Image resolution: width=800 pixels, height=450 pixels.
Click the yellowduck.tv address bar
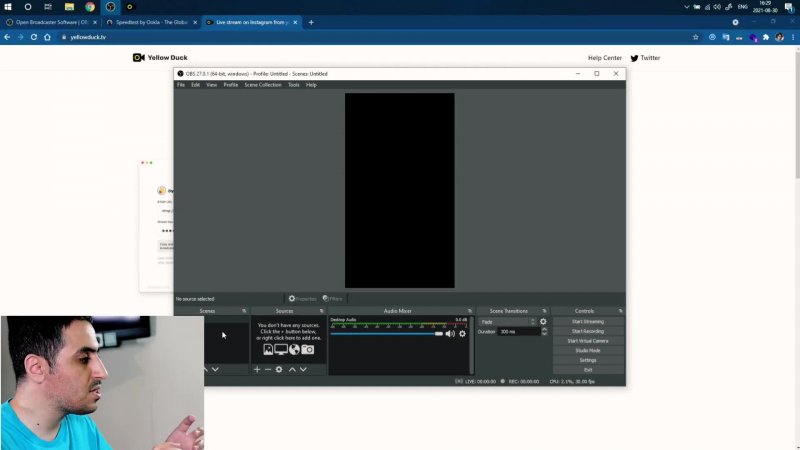click(x=300, y=37)
